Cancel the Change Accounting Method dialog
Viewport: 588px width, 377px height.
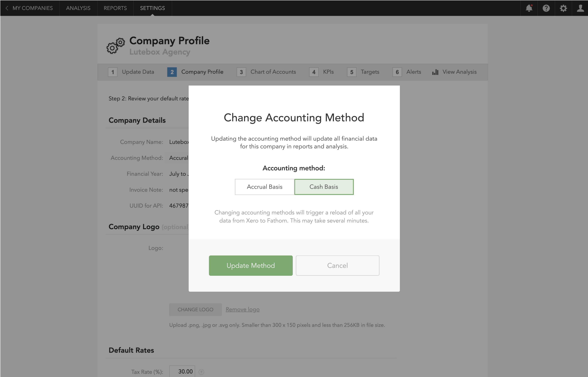point(338,266)
